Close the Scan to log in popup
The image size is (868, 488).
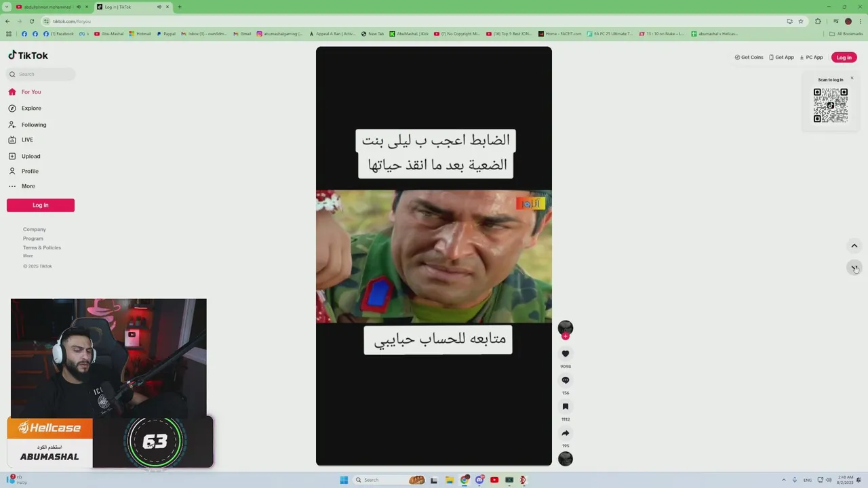tap(852, 78)
